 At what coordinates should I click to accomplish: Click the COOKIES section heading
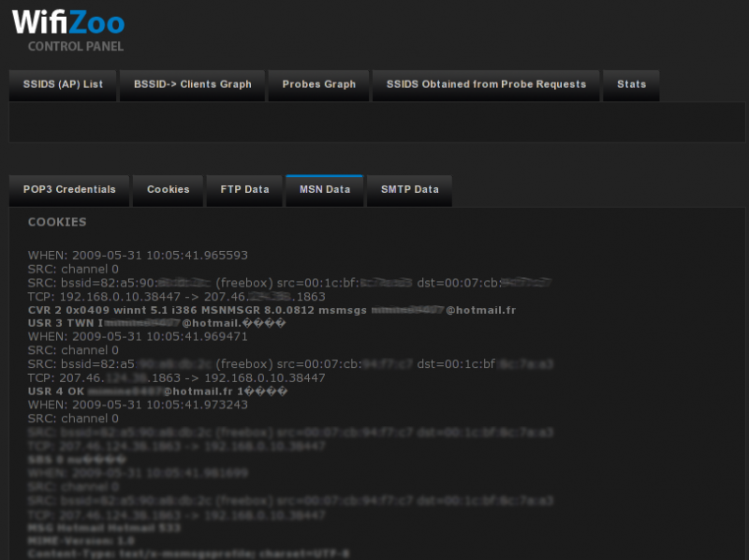[x=57, y=222]
